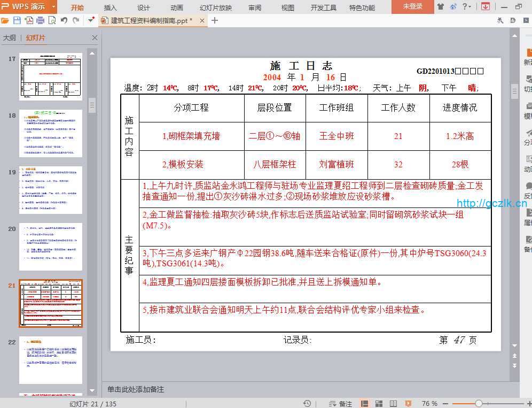Screen dimensions: 532x408
Task: Open the 插入 ribbon tab
Action: [111, 7]
